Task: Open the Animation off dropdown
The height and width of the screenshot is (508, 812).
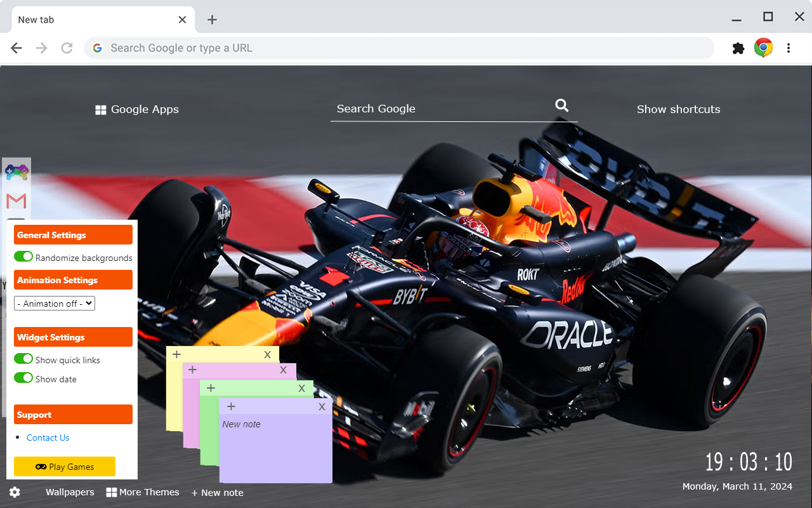Action: (x=55, y=304)
